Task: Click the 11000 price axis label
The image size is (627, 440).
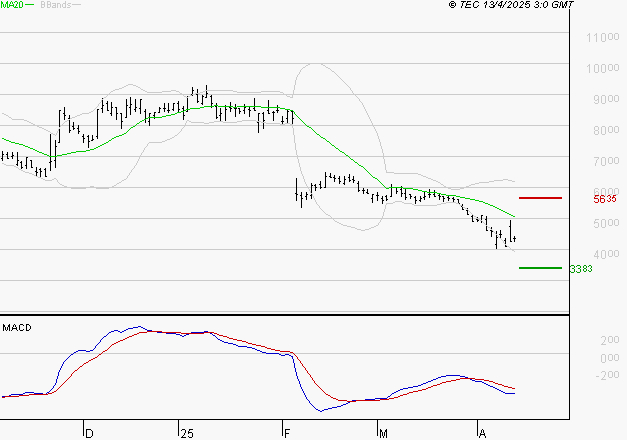Action: 603,38
